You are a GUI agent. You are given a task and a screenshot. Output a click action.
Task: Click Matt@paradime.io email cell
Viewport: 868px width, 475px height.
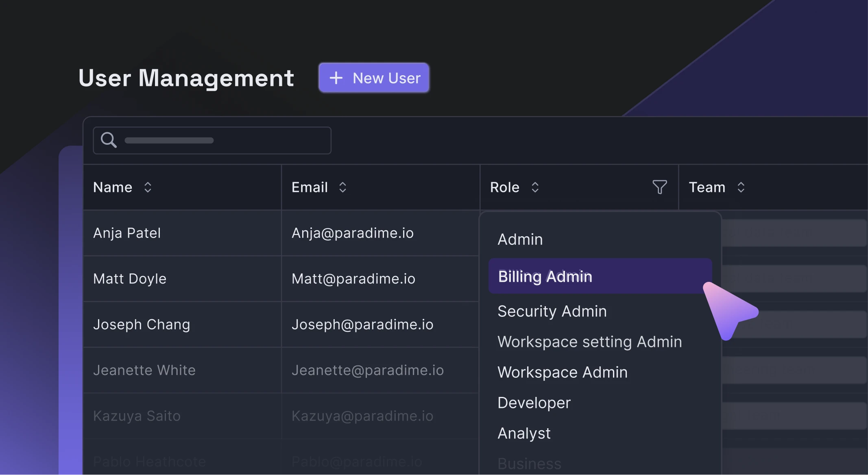pyautogui.click(x=353, y=279)
